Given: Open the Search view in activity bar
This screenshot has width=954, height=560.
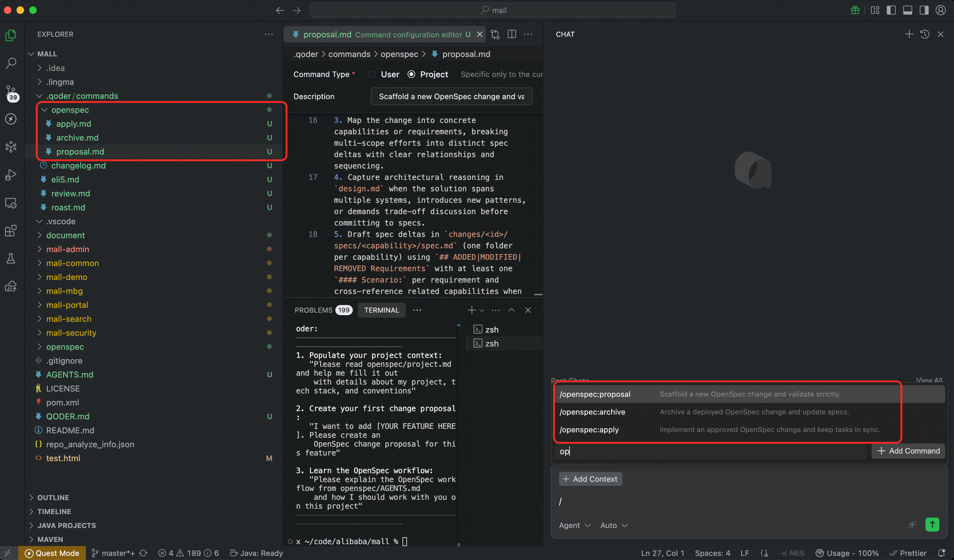Looking at the screenshot, I should [x=11, y=63].
